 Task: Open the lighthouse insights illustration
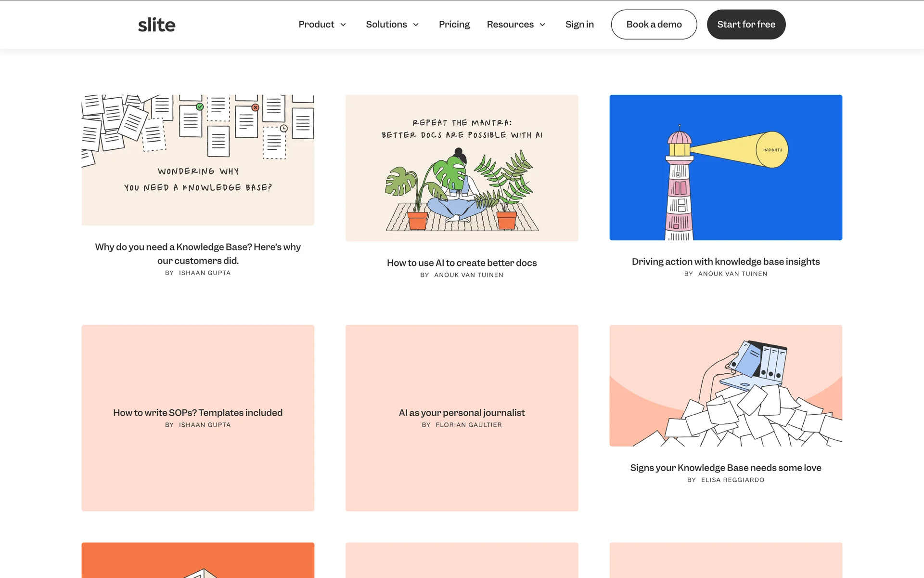coord(725,167)
